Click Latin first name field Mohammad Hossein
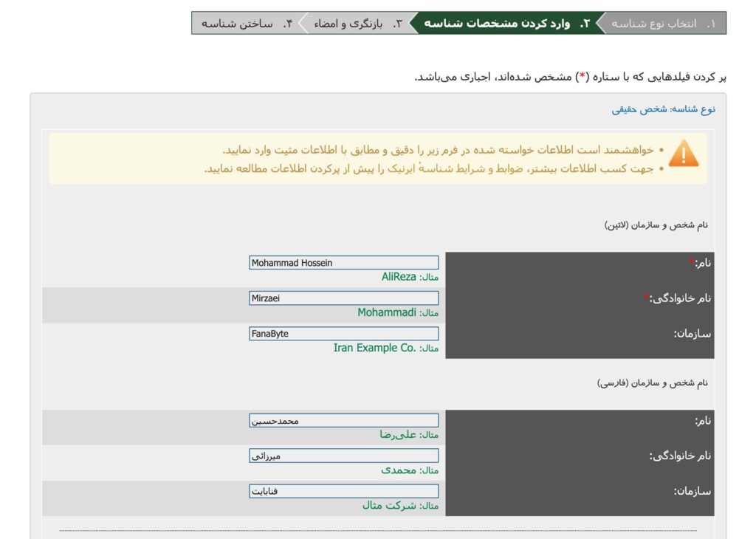 pyautogui.click(x=344, y=263)
